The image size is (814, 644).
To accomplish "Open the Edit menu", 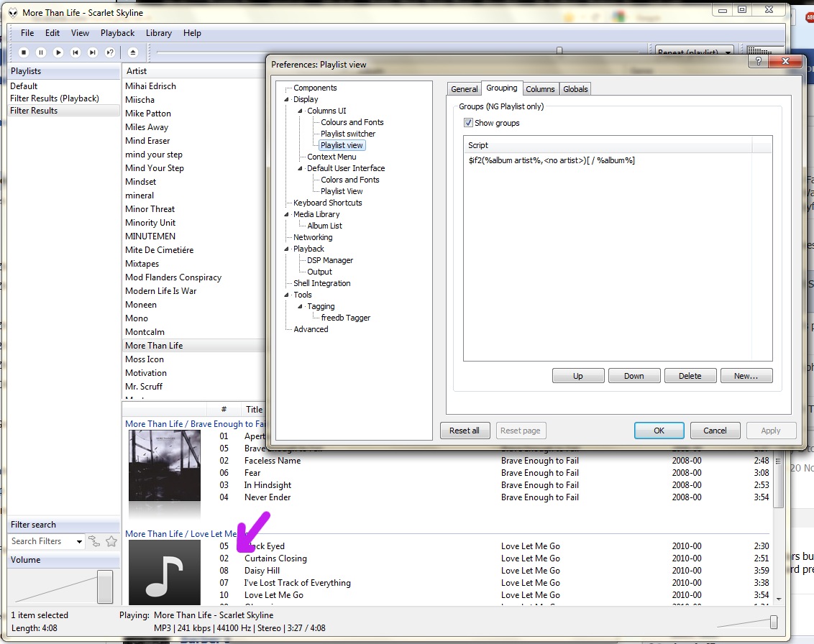I will (52, 33).
